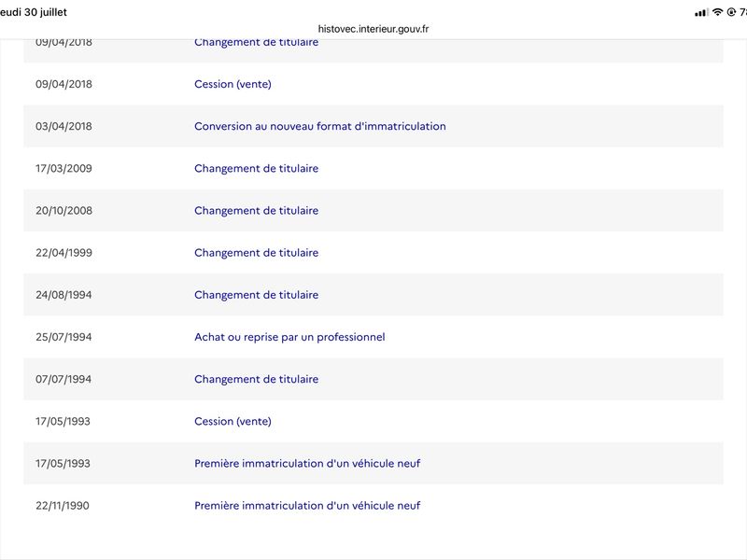
Task: Tap the 25/07/1994 date cell
Action: coord(63,337)
